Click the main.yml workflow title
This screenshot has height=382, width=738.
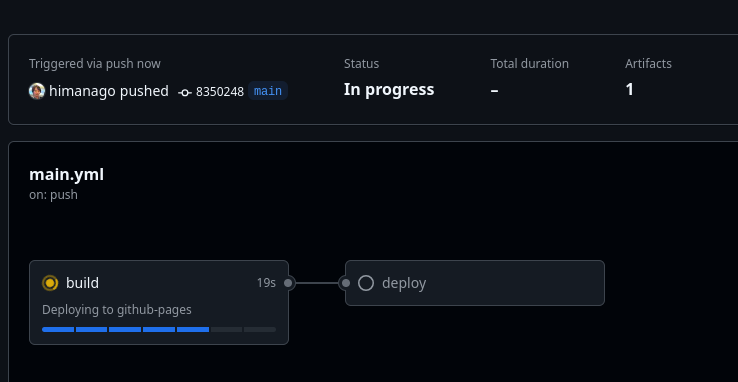66,175
